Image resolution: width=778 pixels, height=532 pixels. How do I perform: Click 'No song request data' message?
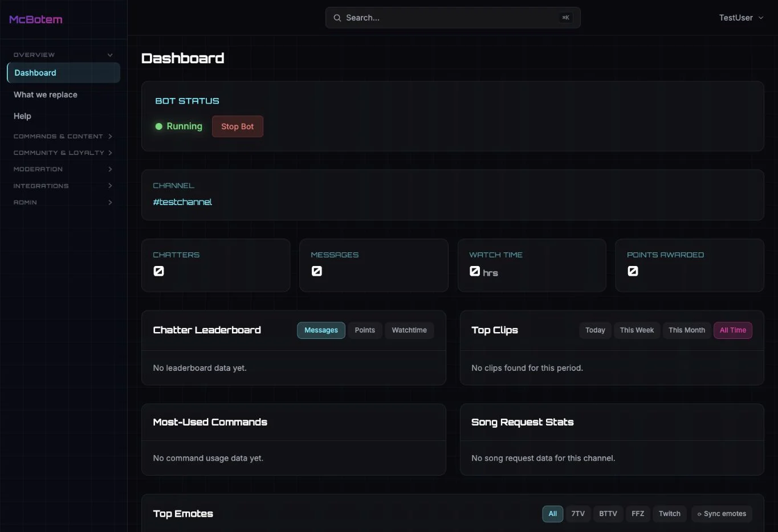click(x=543, y=458)
